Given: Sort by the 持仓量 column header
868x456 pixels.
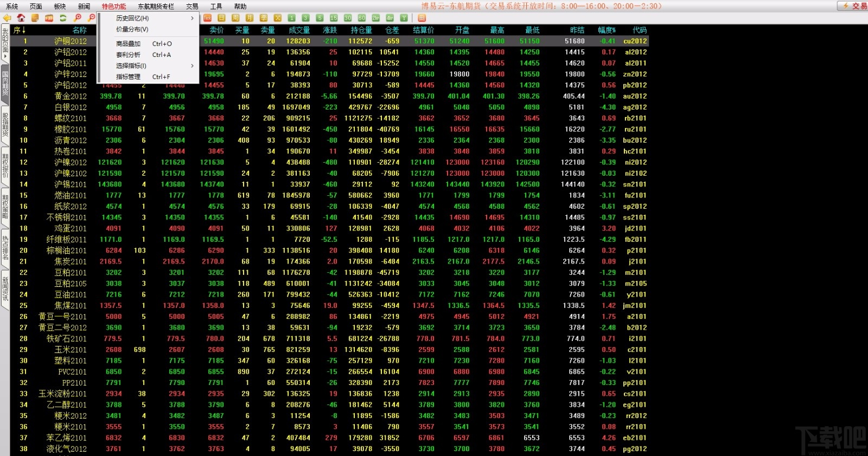Looking at the screenshot, I should [x=361, y=30].
